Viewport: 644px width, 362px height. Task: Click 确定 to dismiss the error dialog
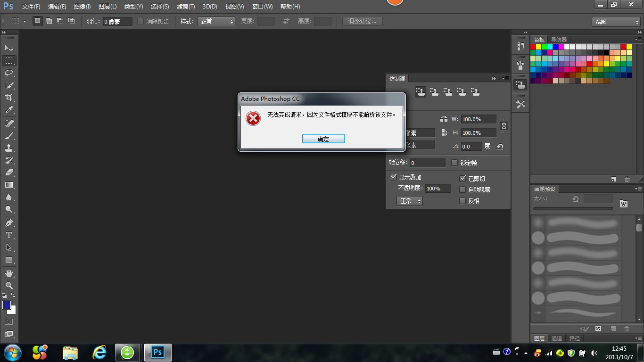pos(323,139)
